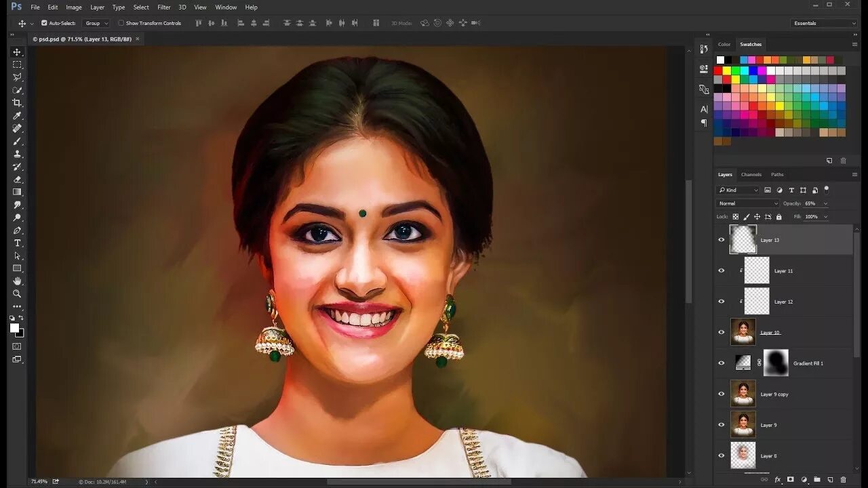Screen dimensions: 868x488
Task: Open the Swatches panel options menu
Action: tap(854, 44)
